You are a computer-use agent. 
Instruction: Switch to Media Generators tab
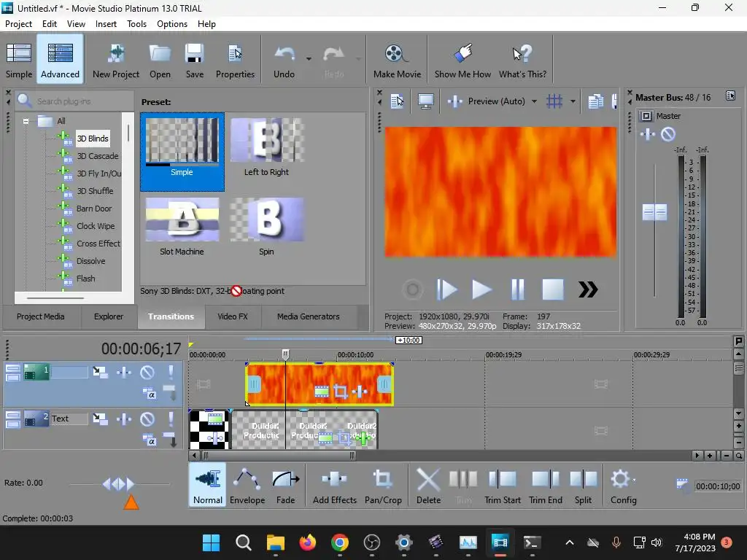(309, 316)
